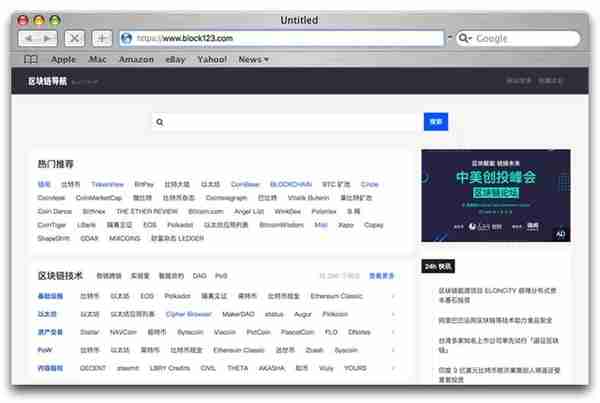600x403 pixels.
Task: Expand the row ending with Ethereum Classic
Action: point(393,296)
